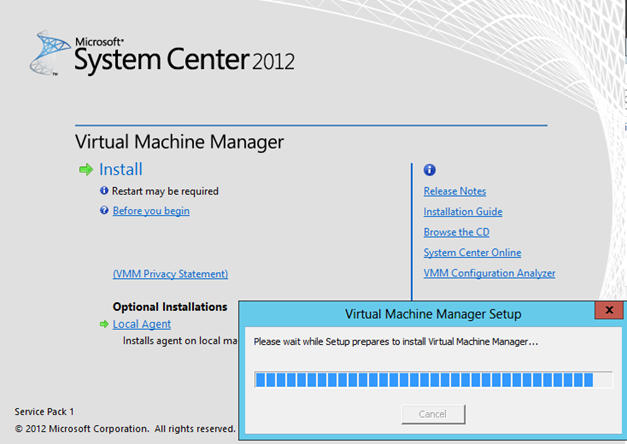Image resolution: width=627 pixels, height=444 pixels.
Task: Start the Install of Virtual Machine Manager
Action: [121, 170]
